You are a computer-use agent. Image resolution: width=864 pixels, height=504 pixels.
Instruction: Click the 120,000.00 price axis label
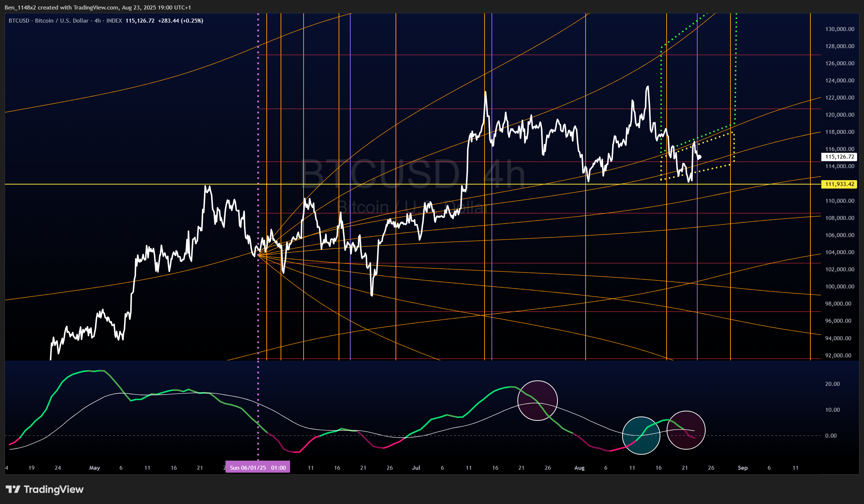[840, 115]
